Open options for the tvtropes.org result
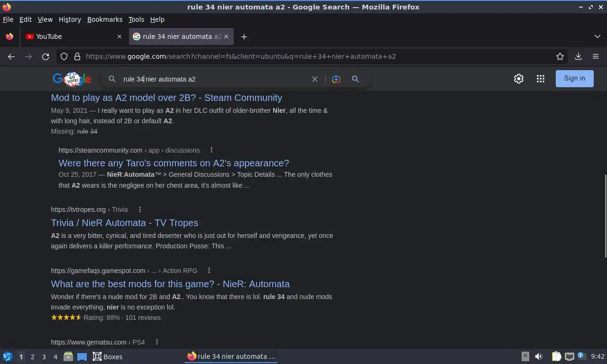The width and height of the screenshot is (607, 364). (x=140, y=209)
